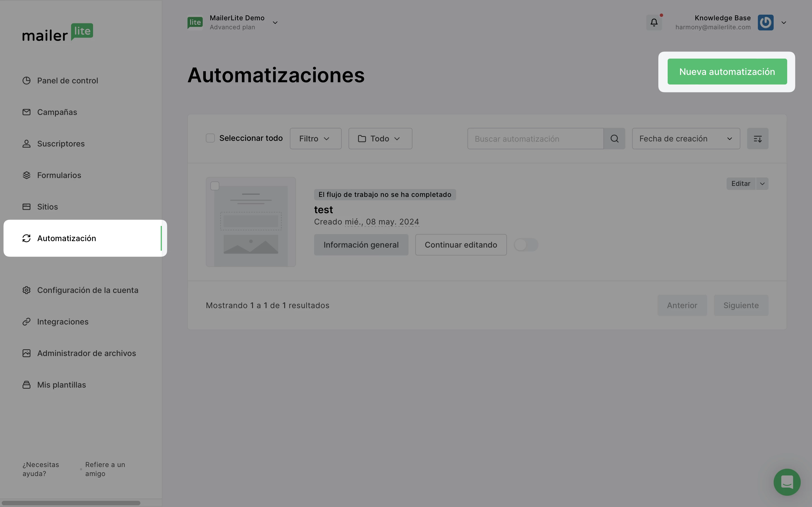The height and width of the screenshot is (507, 812).
Task: Check the Seleccionar todo checkbox
Action: [x=210, y=138]
